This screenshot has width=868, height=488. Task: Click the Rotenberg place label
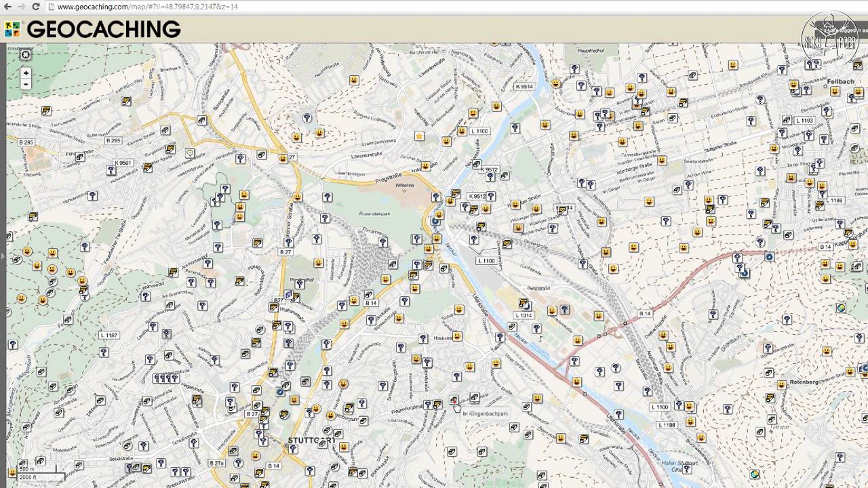click(x=803, y=382)
